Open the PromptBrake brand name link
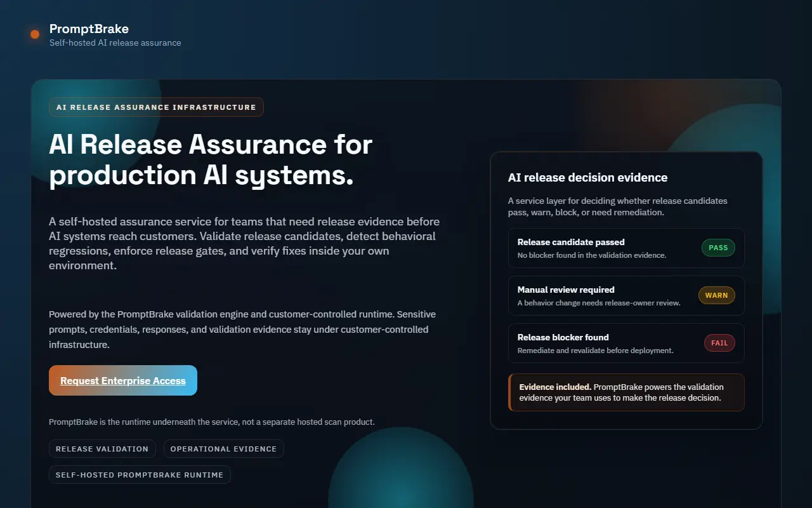 [x=89, y=29]
